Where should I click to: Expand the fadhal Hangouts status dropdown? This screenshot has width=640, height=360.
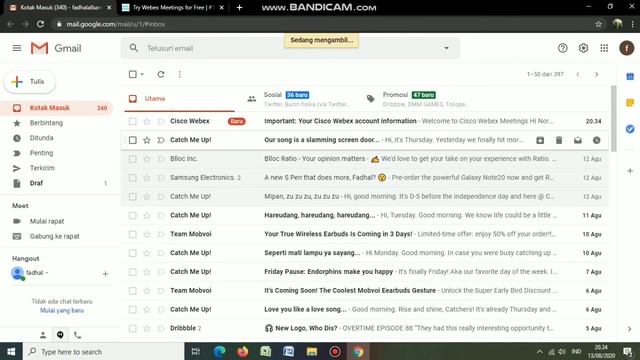pyautogui.click(x=47, y=273)
